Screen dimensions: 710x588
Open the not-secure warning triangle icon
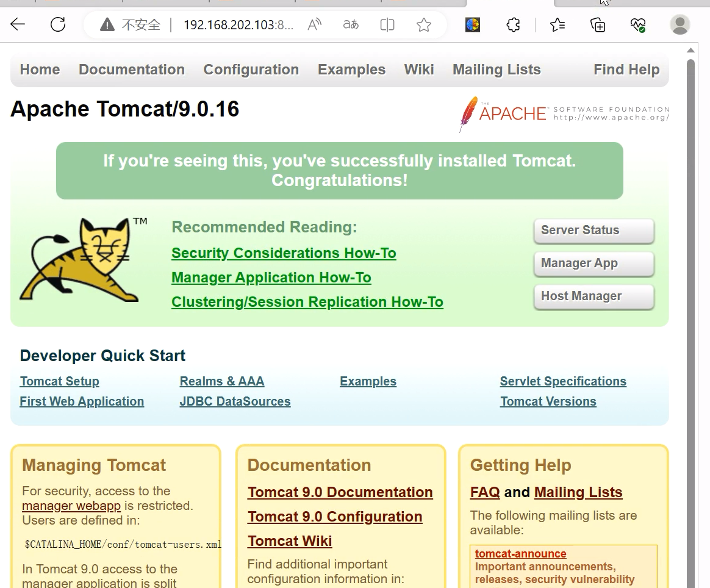pos(107,24)
